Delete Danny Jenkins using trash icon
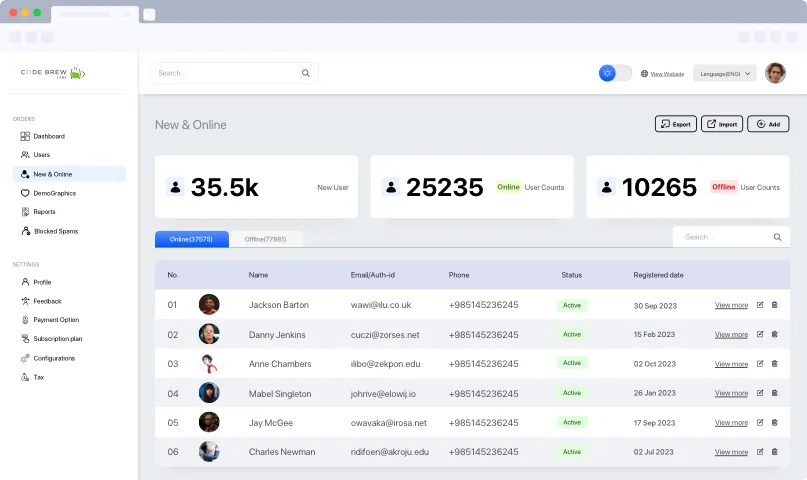Screen dimensions: 807x480 pos(774,334)
